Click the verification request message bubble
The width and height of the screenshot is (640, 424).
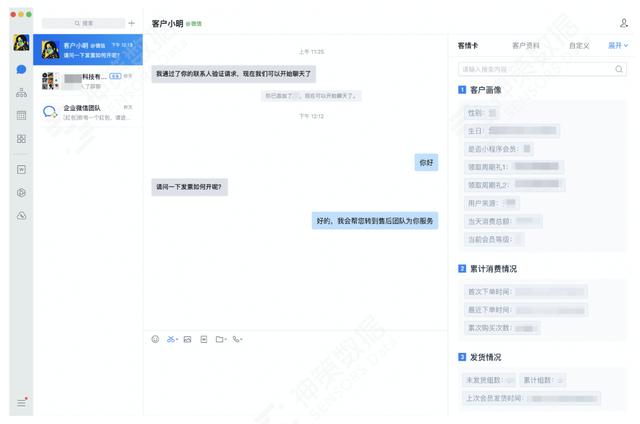point(233,74)
